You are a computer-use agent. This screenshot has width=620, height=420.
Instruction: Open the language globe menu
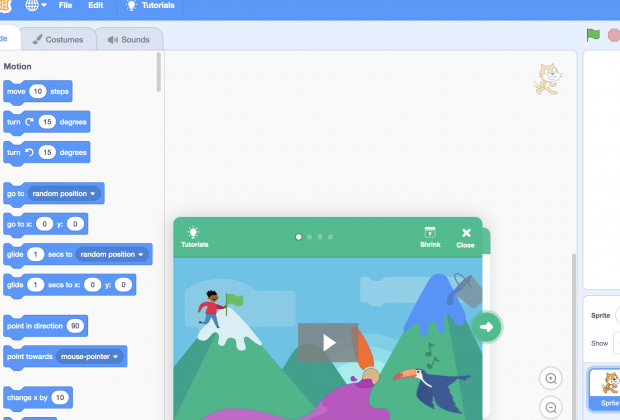click(36, 5)
